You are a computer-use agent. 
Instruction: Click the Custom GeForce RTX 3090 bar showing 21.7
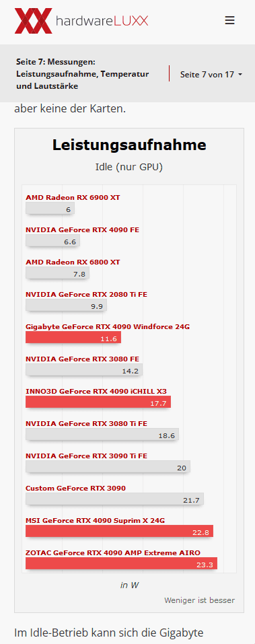[114, 499]
